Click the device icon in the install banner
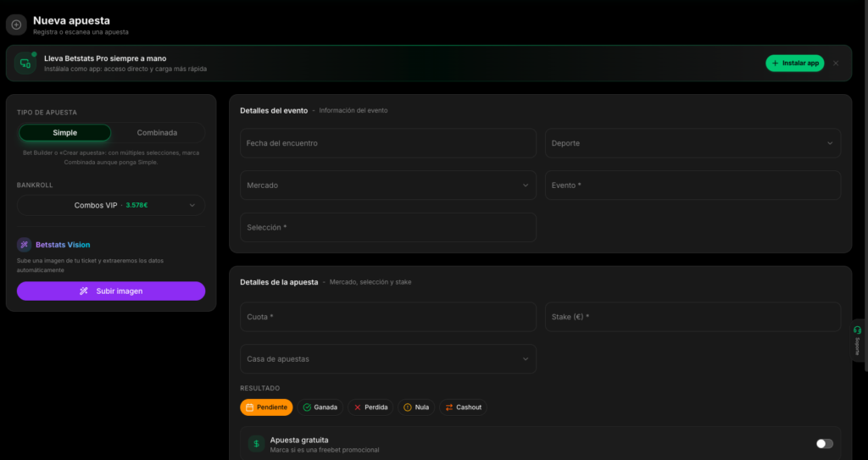 coord(25,63)
